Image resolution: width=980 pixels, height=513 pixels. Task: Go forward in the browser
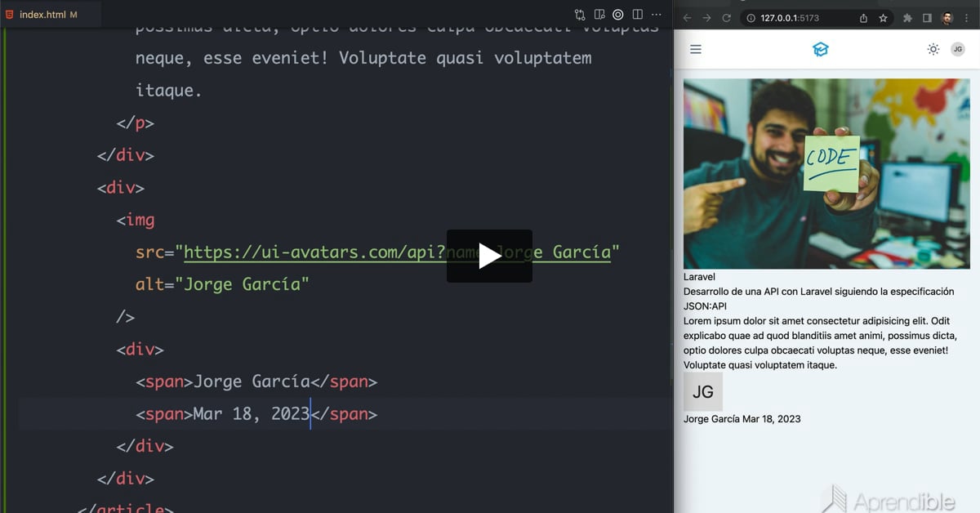(x=706, y=18)
